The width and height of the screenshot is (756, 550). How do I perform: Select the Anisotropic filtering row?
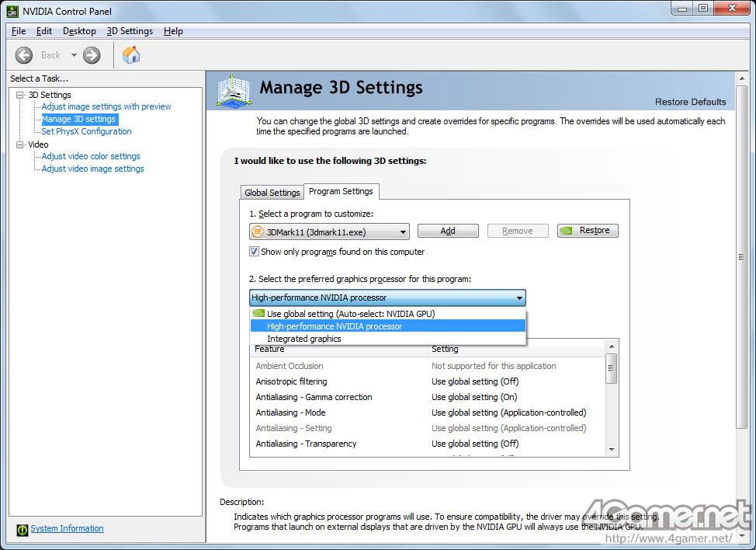click(428, 381)
